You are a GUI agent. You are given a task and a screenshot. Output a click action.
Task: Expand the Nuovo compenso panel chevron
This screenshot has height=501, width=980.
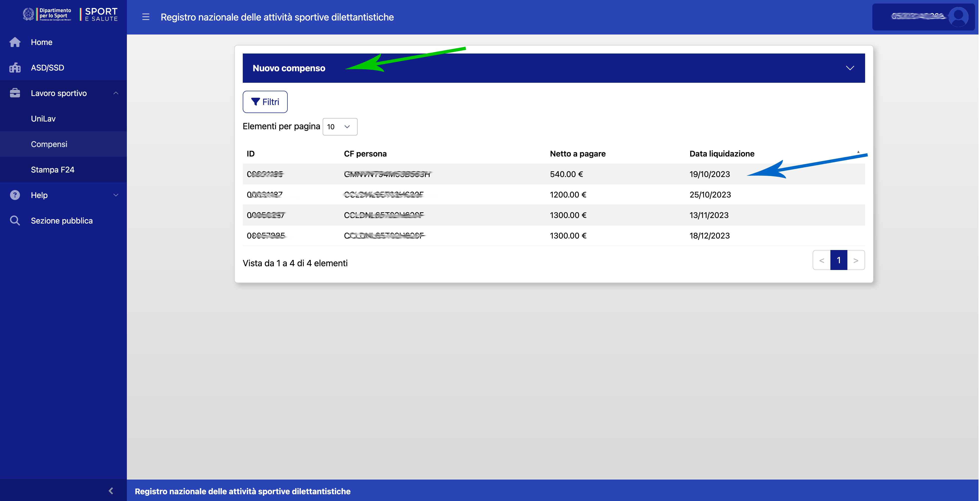850,68
